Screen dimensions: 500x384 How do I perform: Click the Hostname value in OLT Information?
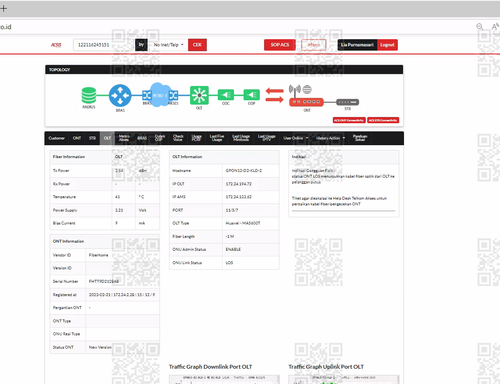click(244, 170)
